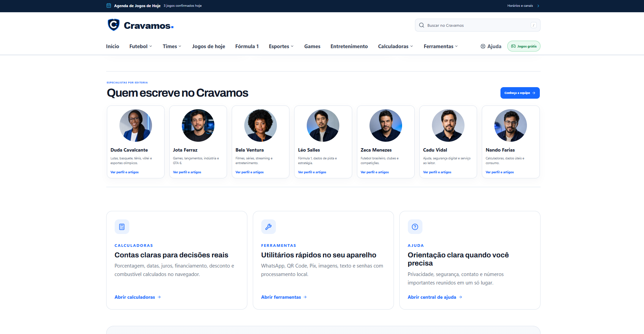Image resolution: width=644 pixels, height=334 pixels.
Task: Click the arrow after Abrir ferramentas
Action: point(305,297)
